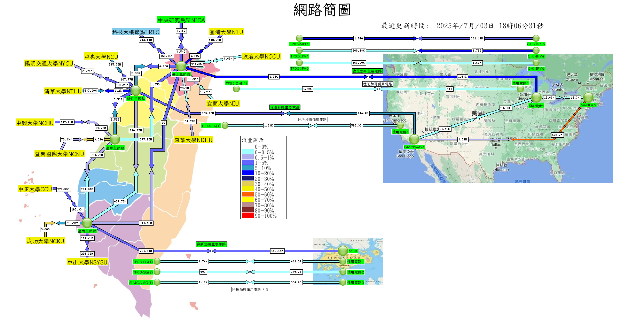Click the cyan 0-0.5% legend swatch
Screen dimensions: 644x331
click(248, 152)
